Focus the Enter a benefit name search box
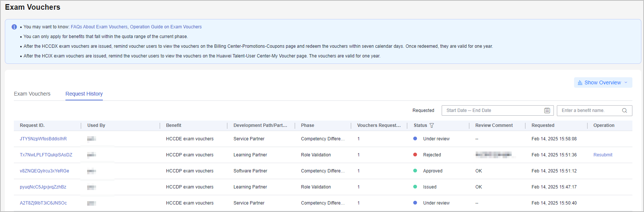The width and height of the screenshot is (644, 212). point(595,110)
